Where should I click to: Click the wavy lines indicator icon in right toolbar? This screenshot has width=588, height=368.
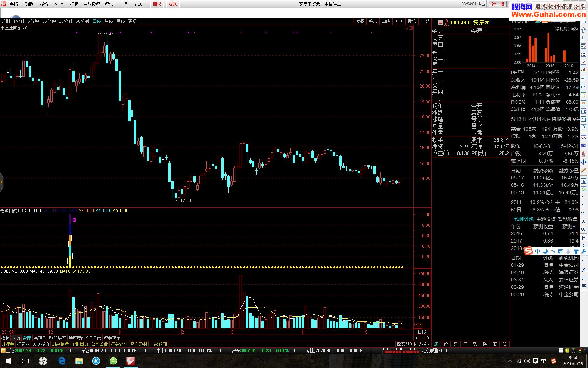(x=583, y=138)
